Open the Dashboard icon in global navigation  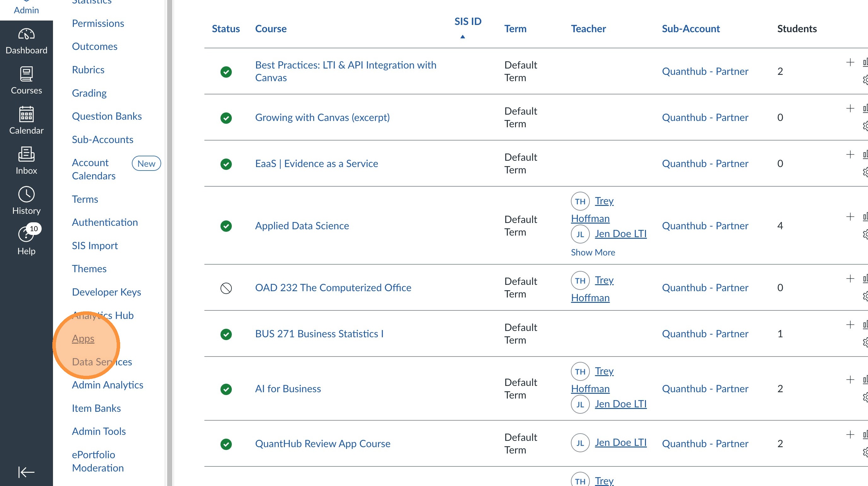[x=26, y=35]
